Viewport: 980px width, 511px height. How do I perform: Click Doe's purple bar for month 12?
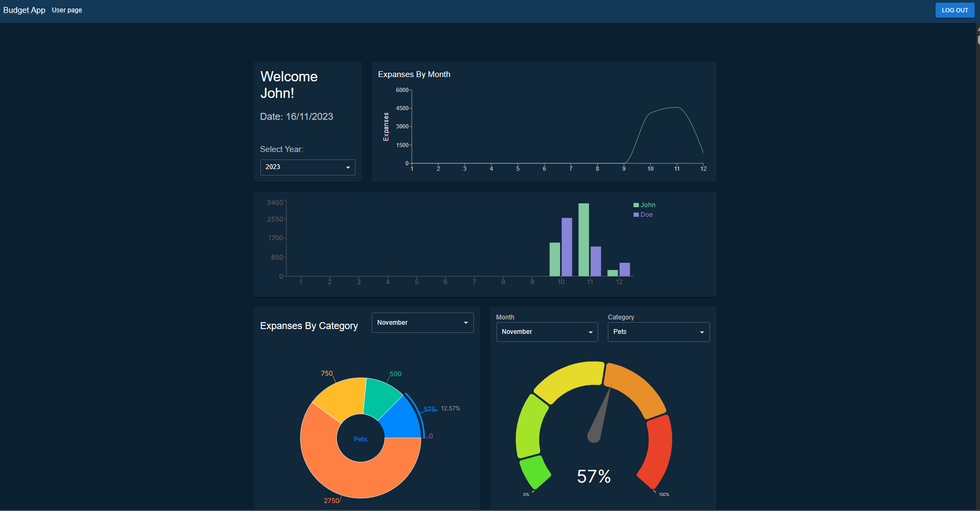point(624,270)
